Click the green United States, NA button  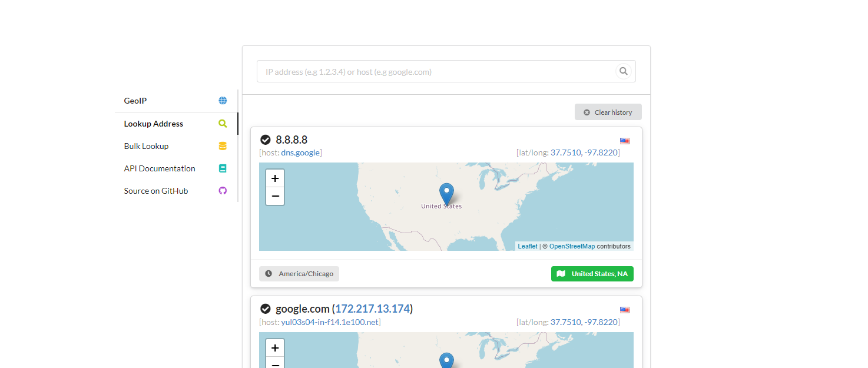pos(592,274)
